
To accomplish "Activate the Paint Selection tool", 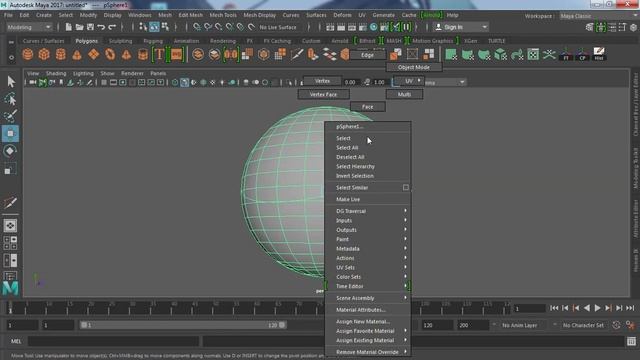I will coord(11,116).
